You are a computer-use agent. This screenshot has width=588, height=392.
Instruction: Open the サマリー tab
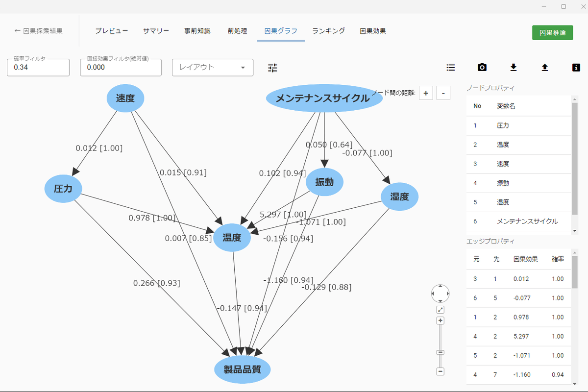click(156, 31)
